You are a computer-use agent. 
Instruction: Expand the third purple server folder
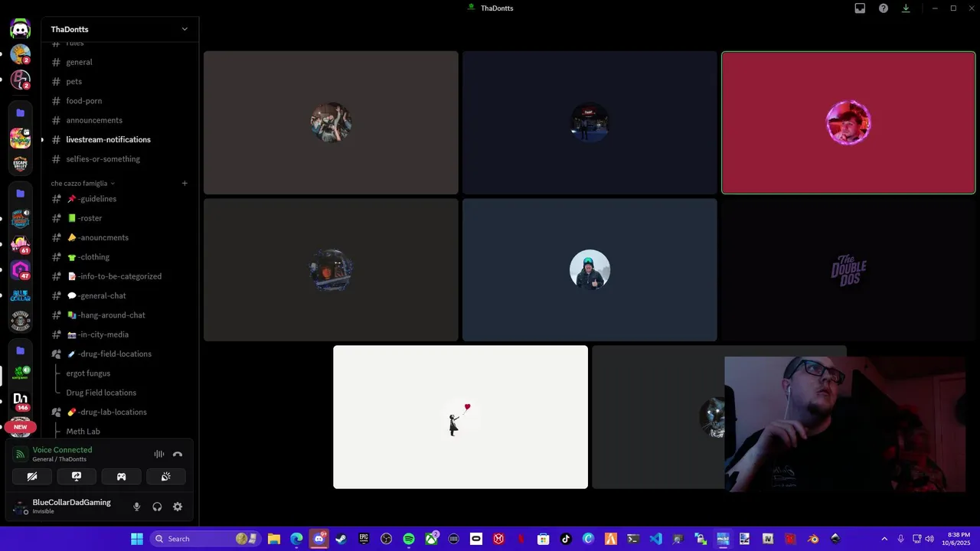click(x=21, y=350)
